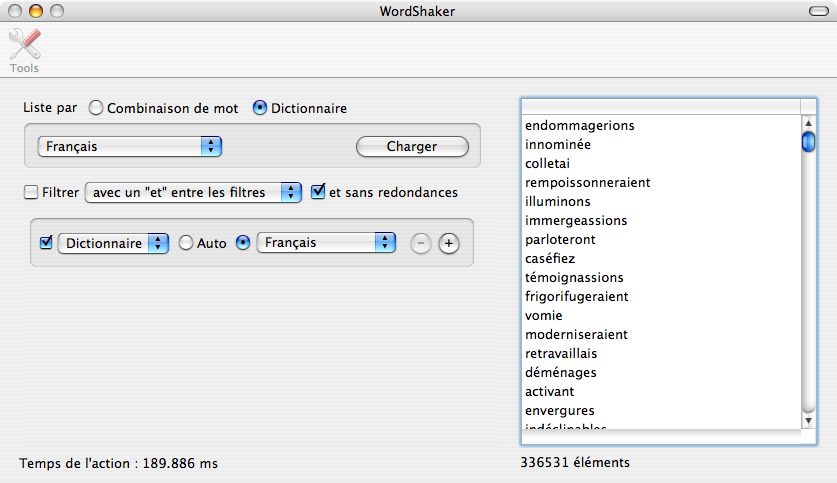The height and width of the screenshot is (483, 837).
Task: Enable the Filtrer checkbox
Action: (31, 192)
